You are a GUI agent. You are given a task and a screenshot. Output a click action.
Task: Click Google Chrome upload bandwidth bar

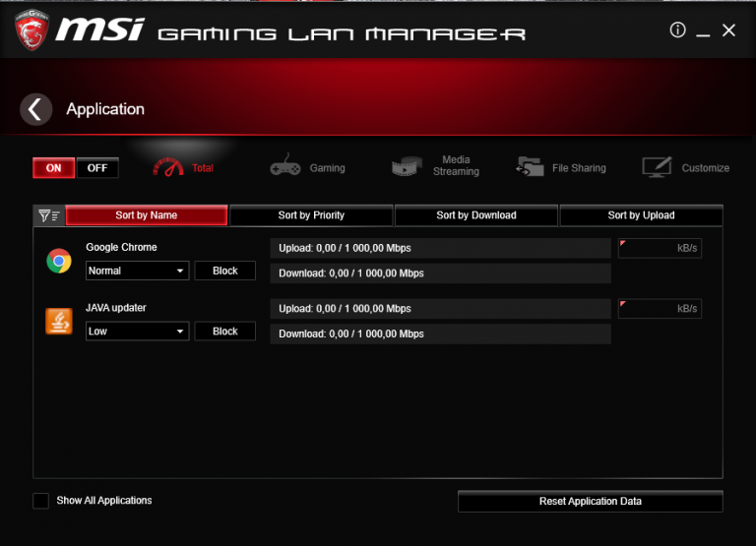pos(441,248)
